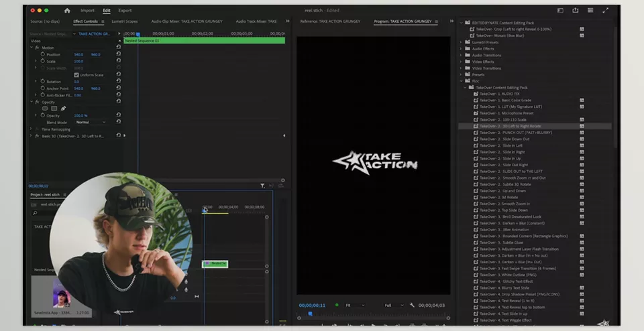Screen dimensions: 644x331
Task: Open the Fit zoom level dropdown
Action: pos(355,305)
